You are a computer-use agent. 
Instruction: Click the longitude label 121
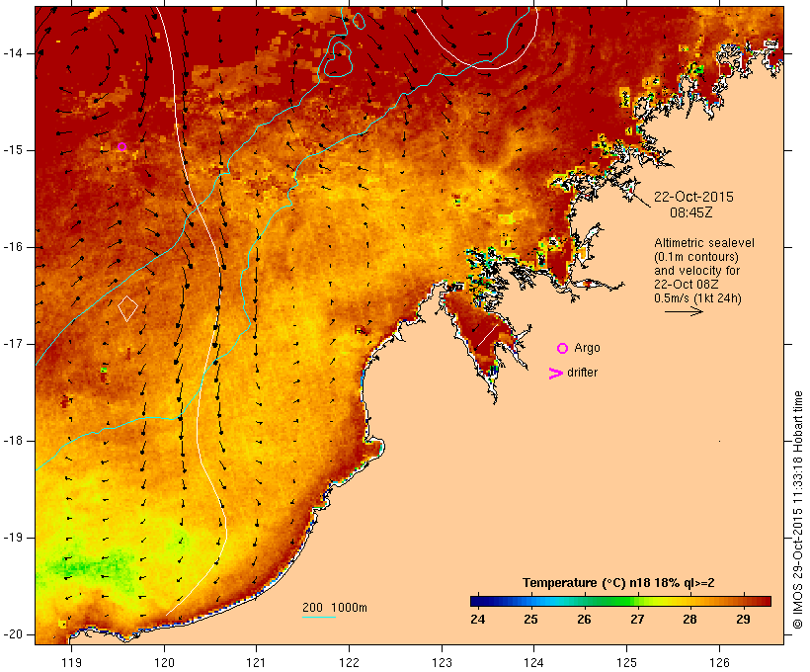tap(256, 662)
